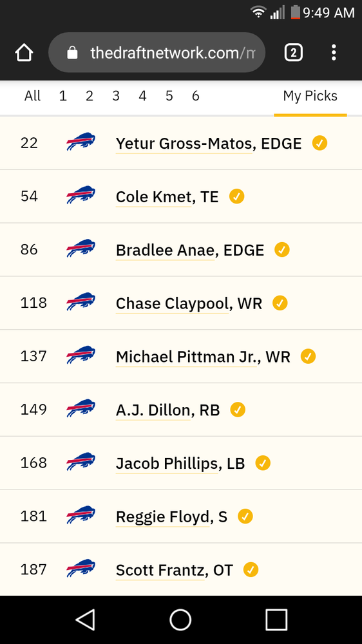
Task: Tap the Bills logo beside pick 118
Action: click(x=81, y=302)
